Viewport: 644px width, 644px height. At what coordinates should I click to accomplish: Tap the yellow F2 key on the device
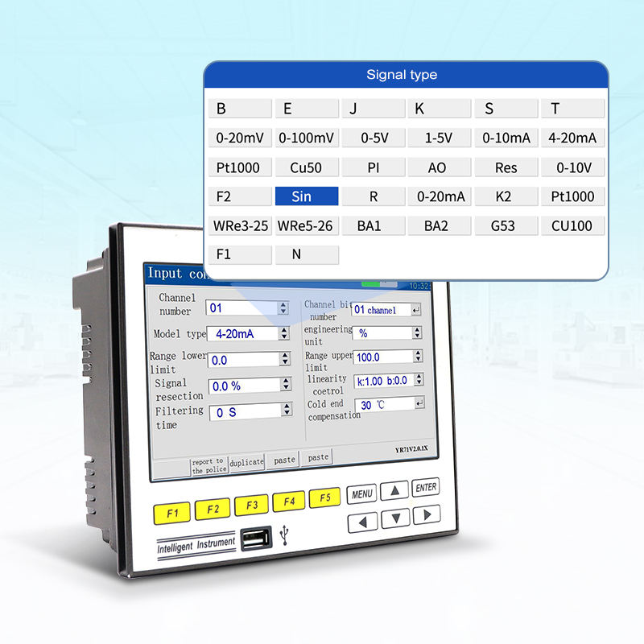coord(213,510)
